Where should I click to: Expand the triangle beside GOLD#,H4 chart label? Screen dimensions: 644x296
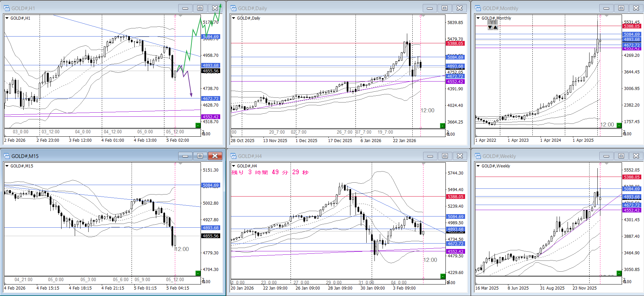tap(233, 166)
